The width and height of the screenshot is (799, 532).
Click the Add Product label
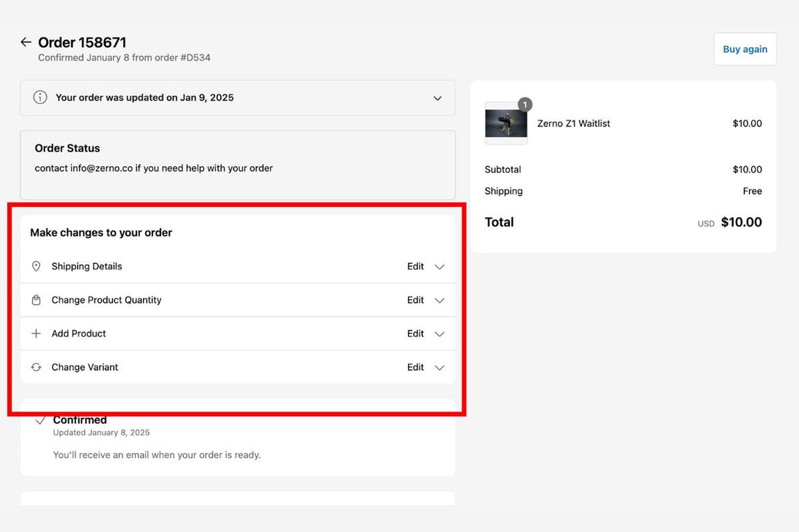78,333
